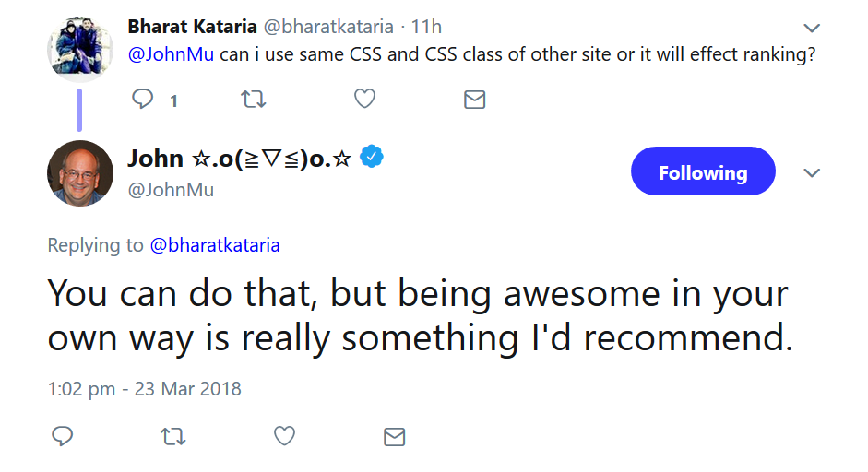
Task: Click the 1:02 pm - 23 Mar 2018 timestamp
Action: click(144, 389)
